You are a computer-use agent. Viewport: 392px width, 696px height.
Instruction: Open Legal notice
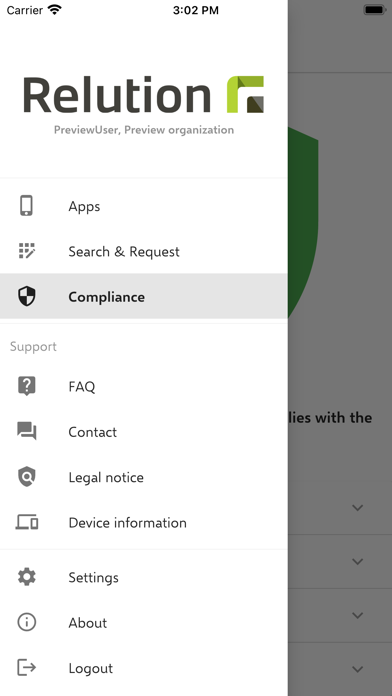(143, 477)
